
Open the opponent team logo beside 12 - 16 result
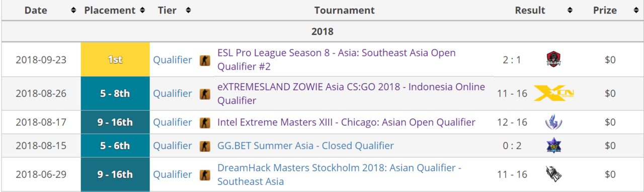click(553, 122)
